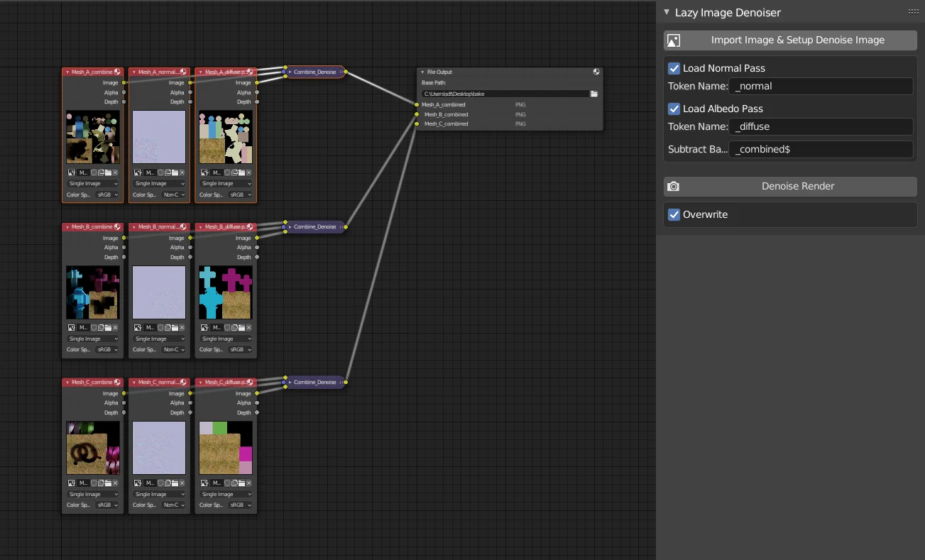Toggle the Overwrite option
Image resolution: width=925 pixels, height=560 pixels.
coord(674,214)
